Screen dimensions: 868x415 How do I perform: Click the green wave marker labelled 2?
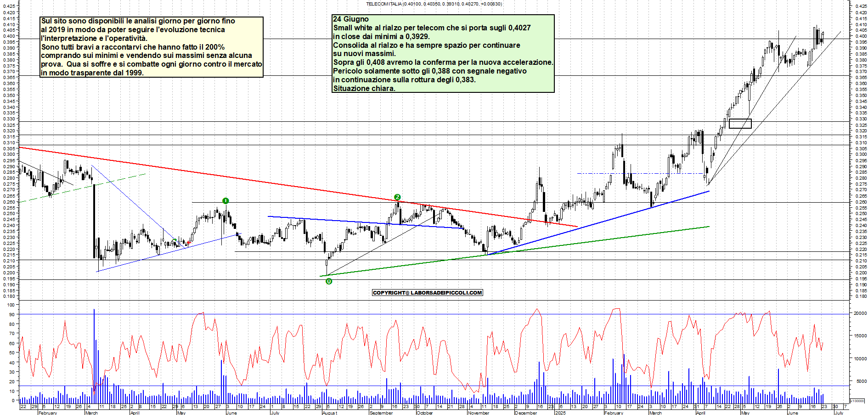click(397, 197)
